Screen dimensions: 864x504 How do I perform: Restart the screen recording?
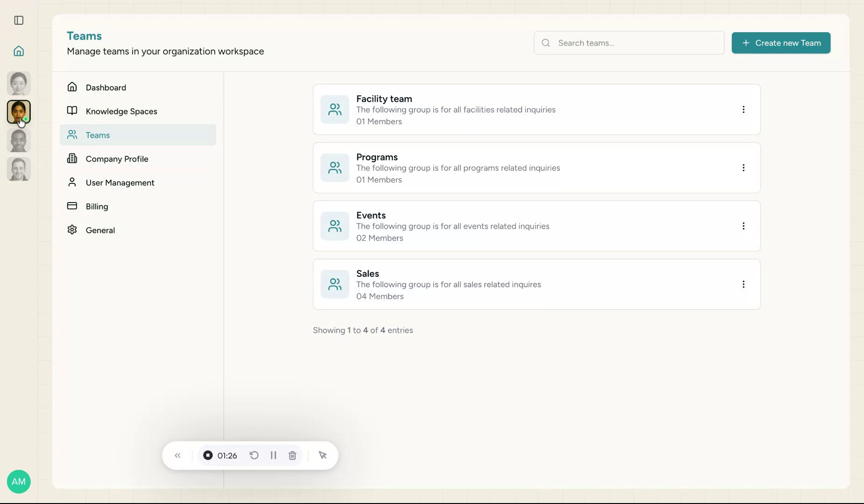[254, 455]
